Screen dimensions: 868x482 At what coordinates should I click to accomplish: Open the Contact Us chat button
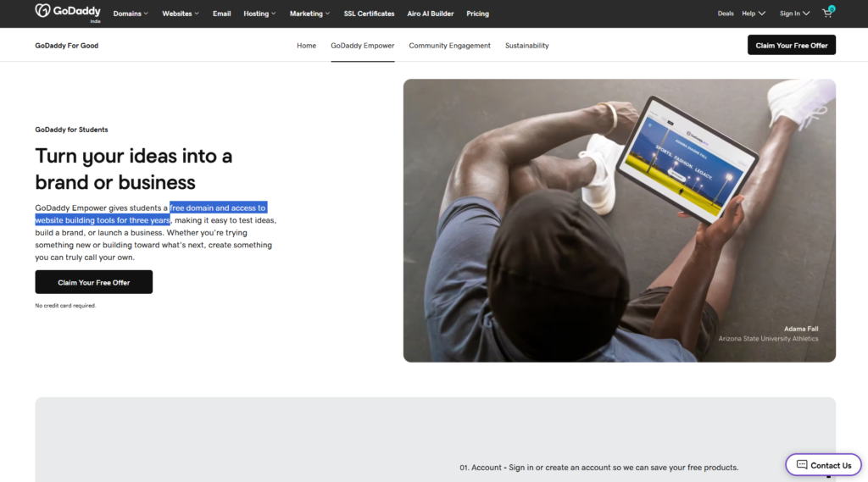coord(823,465)
